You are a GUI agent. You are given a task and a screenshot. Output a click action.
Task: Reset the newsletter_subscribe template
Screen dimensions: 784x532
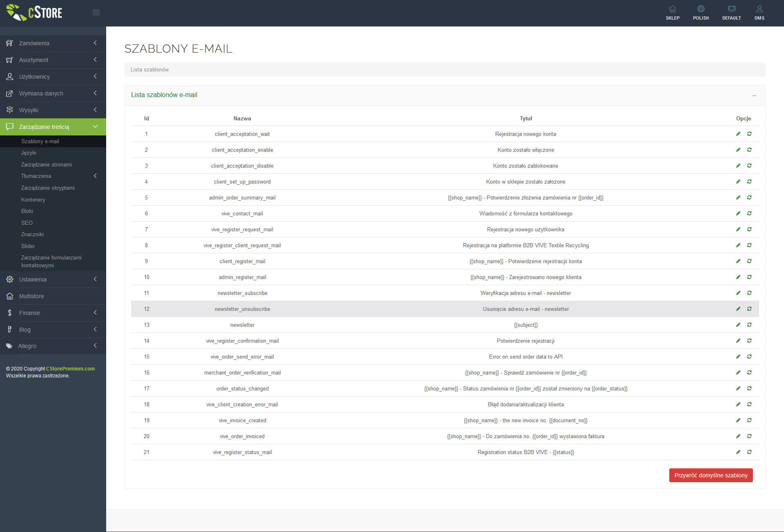click(x=749, y=293)
